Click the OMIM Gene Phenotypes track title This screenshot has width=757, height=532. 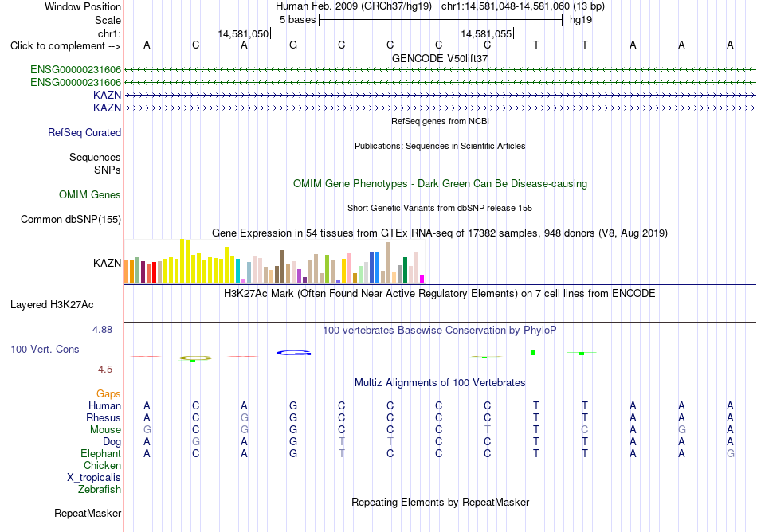[441, 184]
